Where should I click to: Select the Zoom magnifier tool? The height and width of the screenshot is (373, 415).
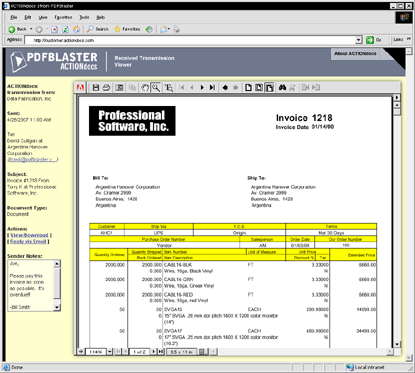(156, 88)
